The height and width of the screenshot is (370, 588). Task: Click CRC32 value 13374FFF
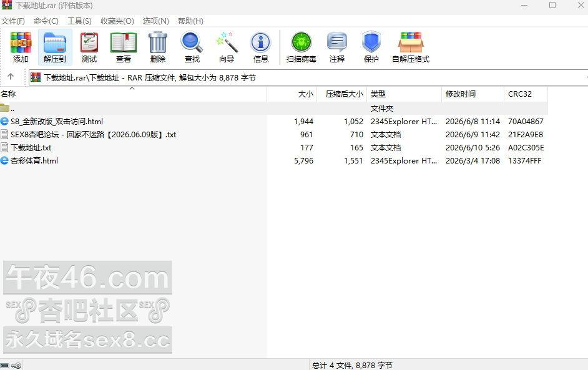click(x=524, y=161)
